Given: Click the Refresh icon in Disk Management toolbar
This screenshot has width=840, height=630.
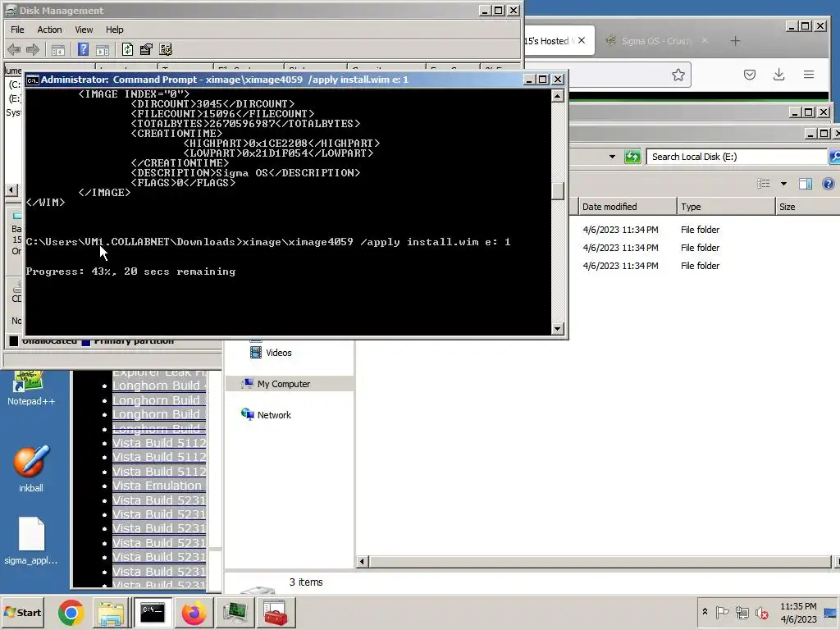Looking at the screenshot, I should point(127,49).
